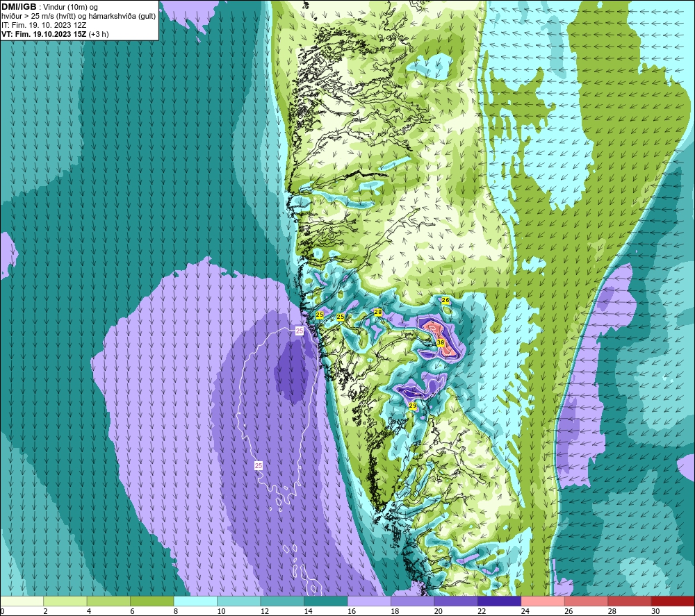This screenshot has height=616, width=695.
Task: Pick the 0–2 m/s palest legend swatch
Action: coord(22,601)
